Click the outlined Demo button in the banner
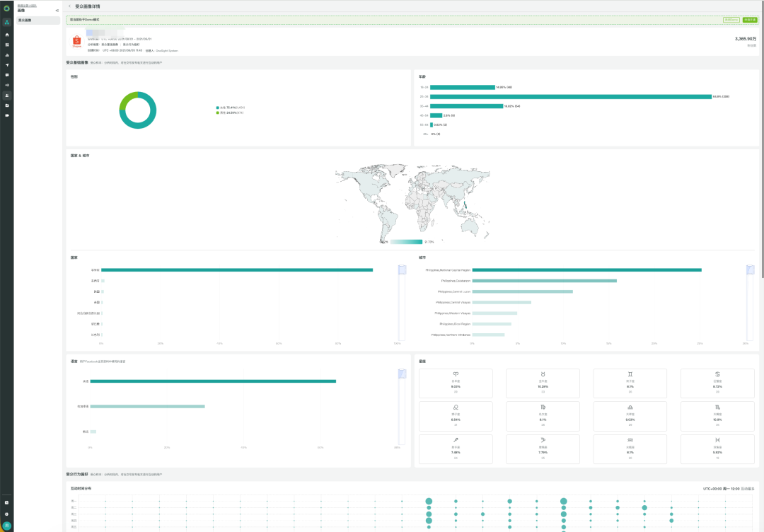Image resolution: width=764 pixels, height=532 pixels. coord(731,20)
